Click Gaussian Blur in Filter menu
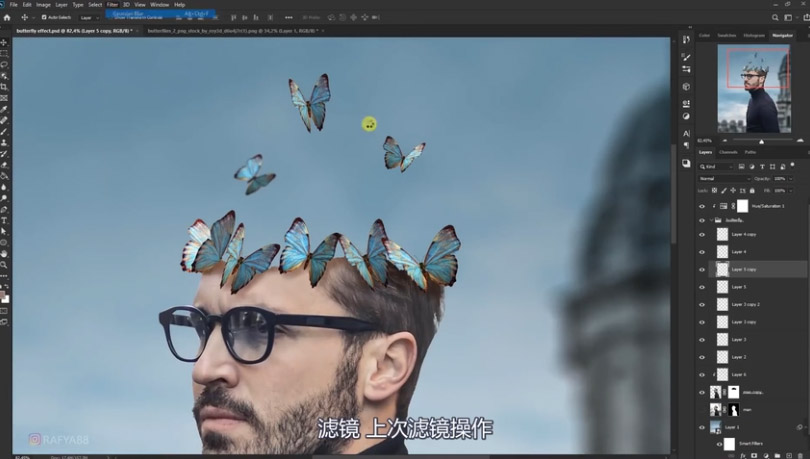The width and height of the screenshot is (810, 459). coord(128,14)
